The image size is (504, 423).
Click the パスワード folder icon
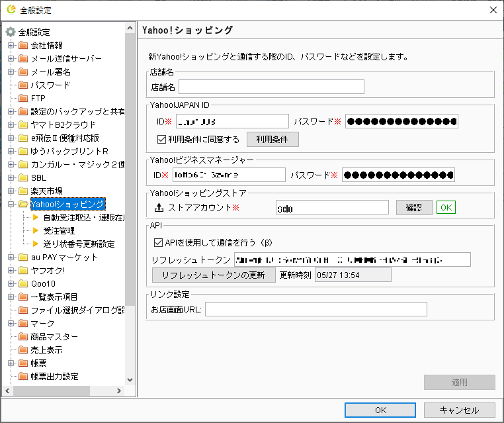(x=23, y=85)
